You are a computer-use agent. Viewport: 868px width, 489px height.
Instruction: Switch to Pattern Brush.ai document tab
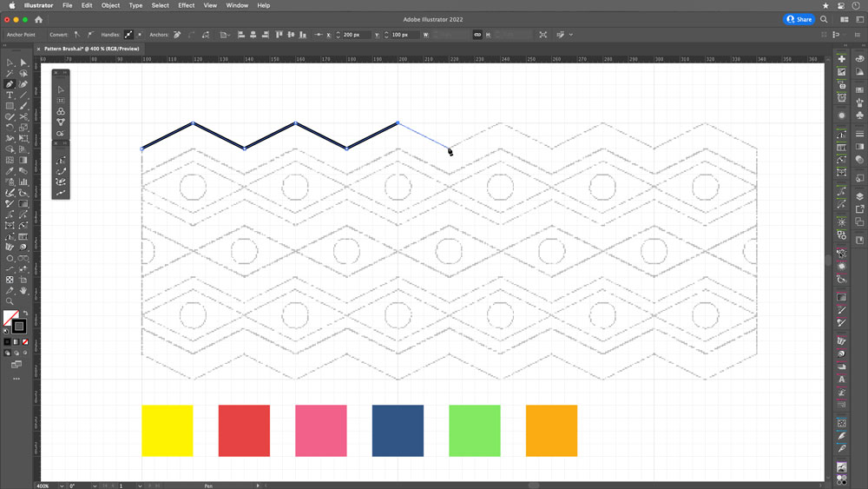[91, 49]
